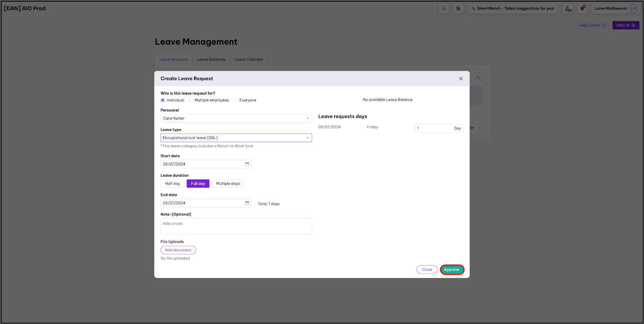Open the End date calendar picker
Image resolution: width=644 pixels, height=324 pixels.
(247, 203)
